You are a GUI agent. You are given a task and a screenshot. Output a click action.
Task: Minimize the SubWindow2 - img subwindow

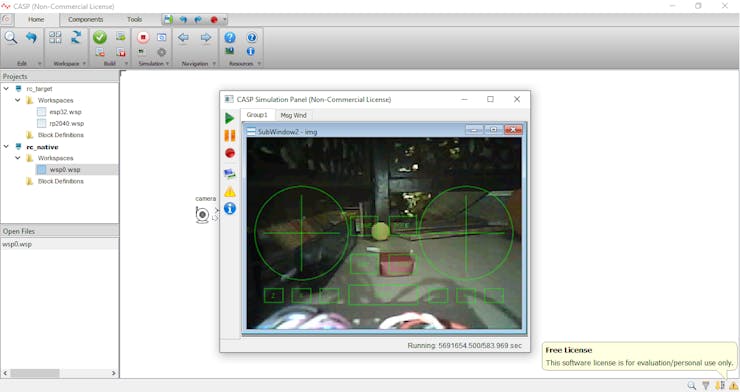click(x=474, y=130)
